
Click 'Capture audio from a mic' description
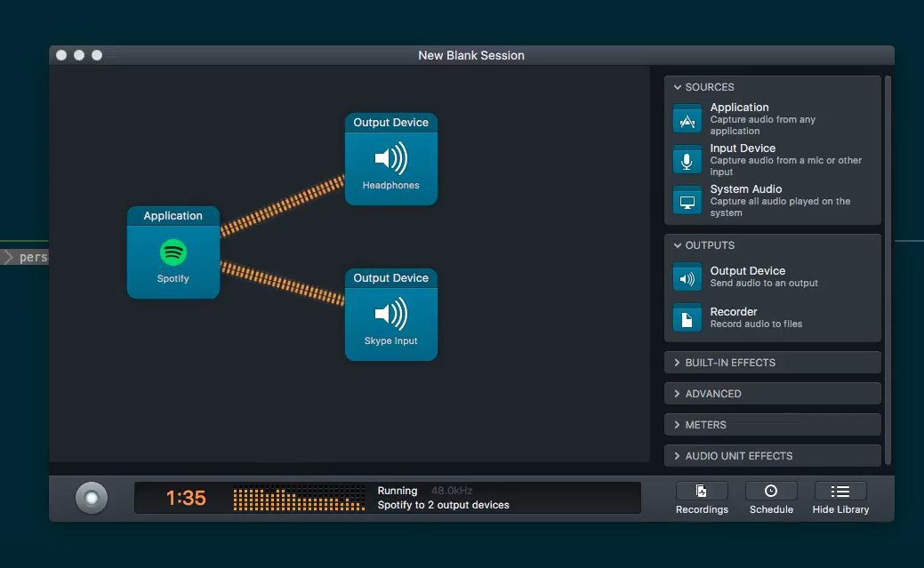click(x=785, y=166)
